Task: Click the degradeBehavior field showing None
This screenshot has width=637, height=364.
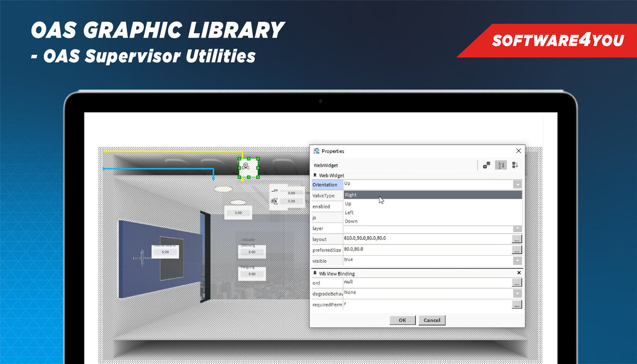Action: (x=428, y=293)
